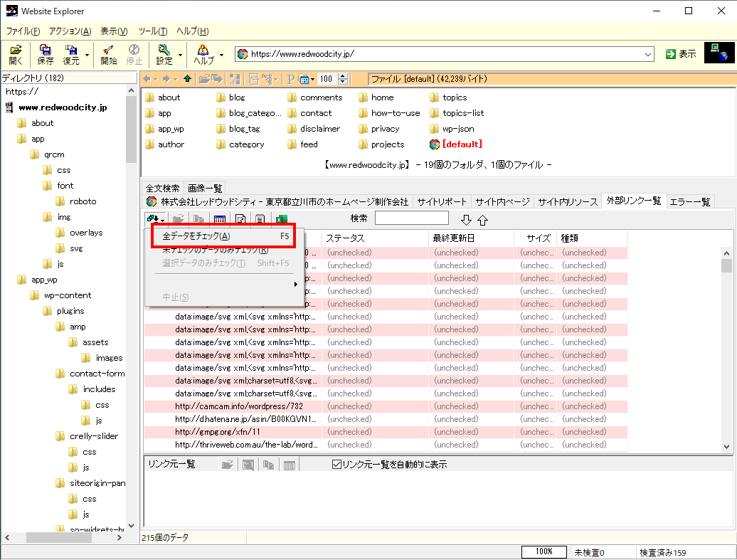Open the ヘルプ help book icon
The image size is (737, 560).
pos(203,55)
